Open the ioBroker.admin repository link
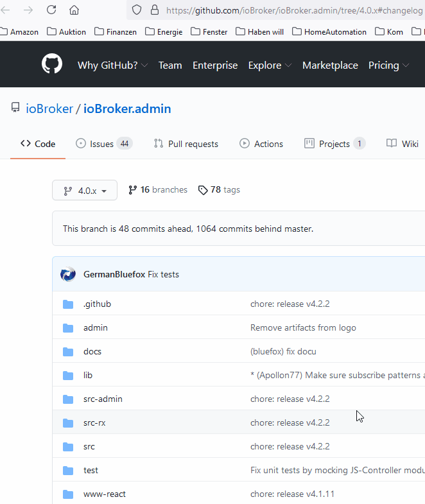This screenshot has height=504, width=425. [127, 109]
